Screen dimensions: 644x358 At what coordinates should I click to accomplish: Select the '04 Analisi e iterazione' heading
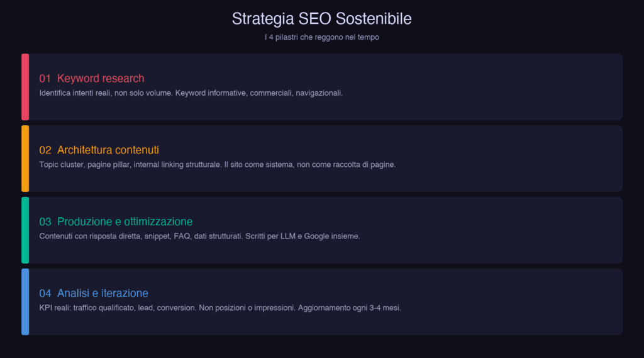point(94,293)
